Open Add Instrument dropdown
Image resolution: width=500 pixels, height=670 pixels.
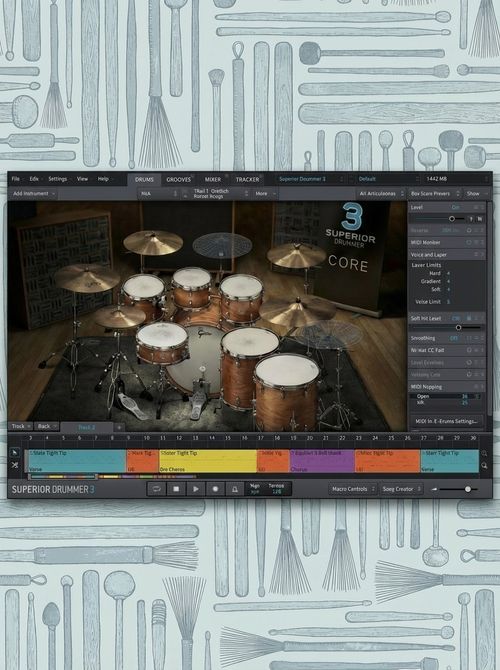point(33,194)
